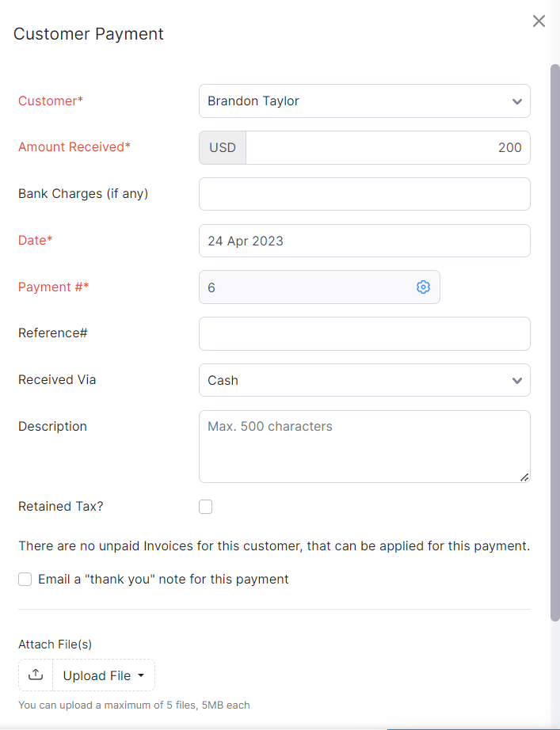Viewport: 560px width, 730px height.
Task: Click inside the Description text area
Action: 364,443
